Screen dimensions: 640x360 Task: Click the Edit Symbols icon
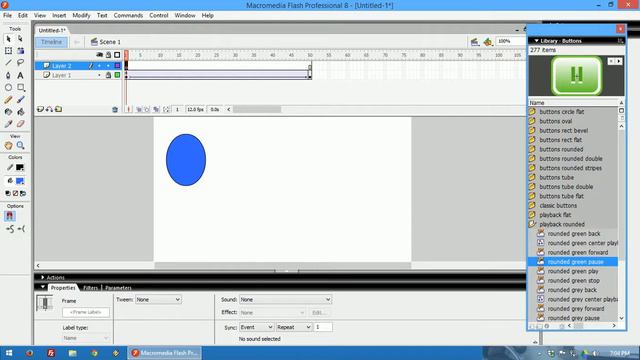488,42
